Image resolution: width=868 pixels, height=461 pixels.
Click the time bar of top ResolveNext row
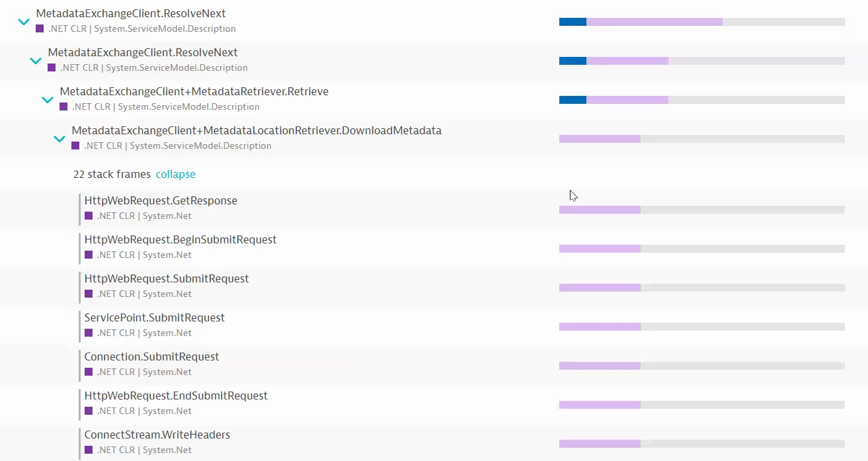point(701,22)
